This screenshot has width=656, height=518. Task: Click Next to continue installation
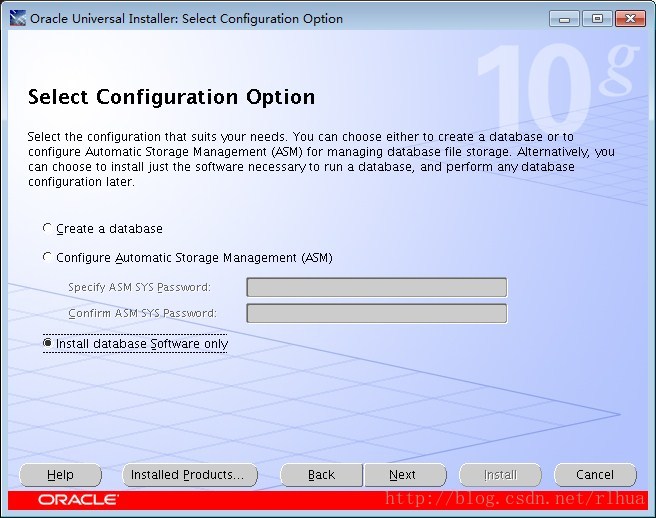click(x=405, y=475)
